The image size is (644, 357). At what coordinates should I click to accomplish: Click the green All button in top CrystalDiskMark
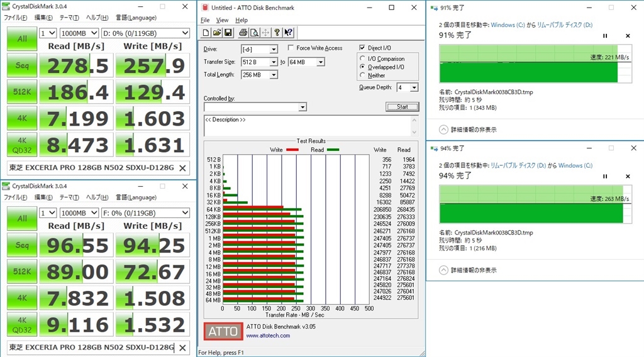pyautogui.click(x=22, y=39)
